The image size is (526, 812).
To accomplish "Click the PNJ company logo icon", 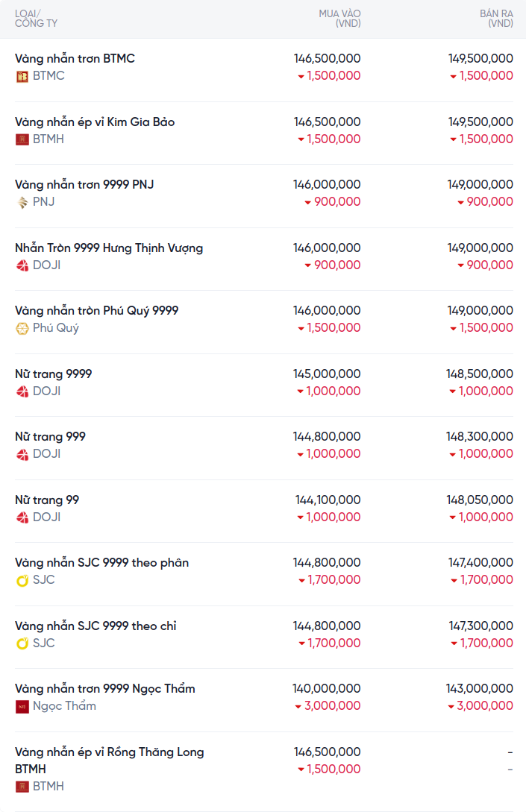I will coord(22,202).
